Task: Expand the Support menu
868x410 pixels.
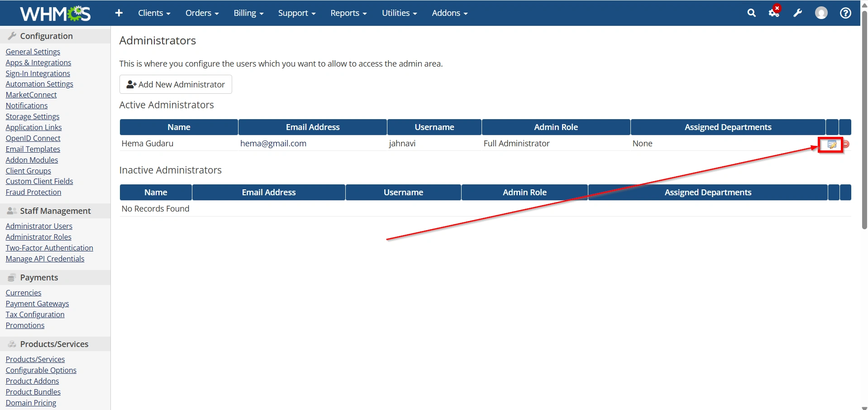Action: coord(297,13)
